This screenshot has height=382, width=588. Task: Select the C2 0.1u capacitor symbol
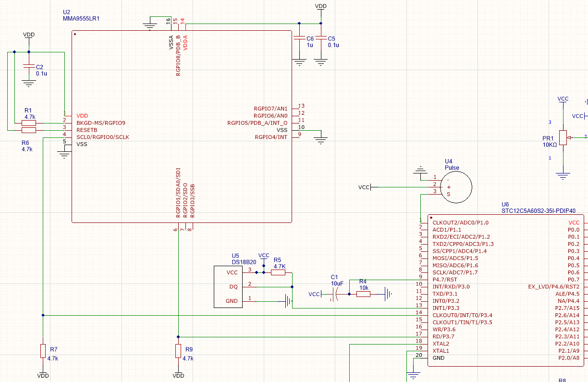point(29,67)
